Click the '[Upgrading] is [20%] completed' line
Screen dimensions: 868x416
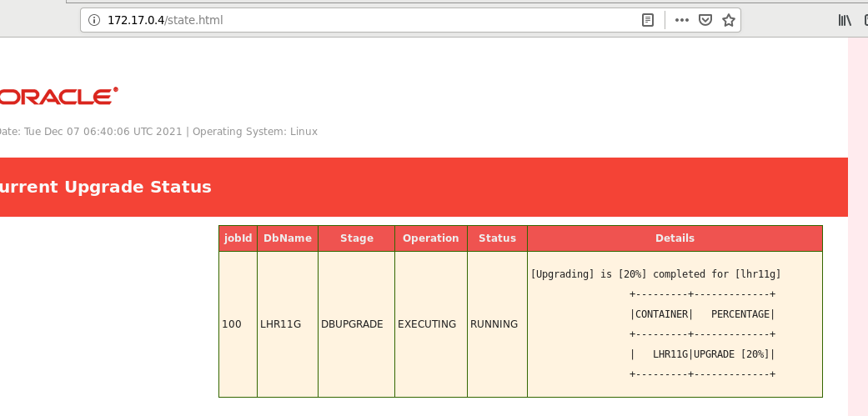pos(655,274)
